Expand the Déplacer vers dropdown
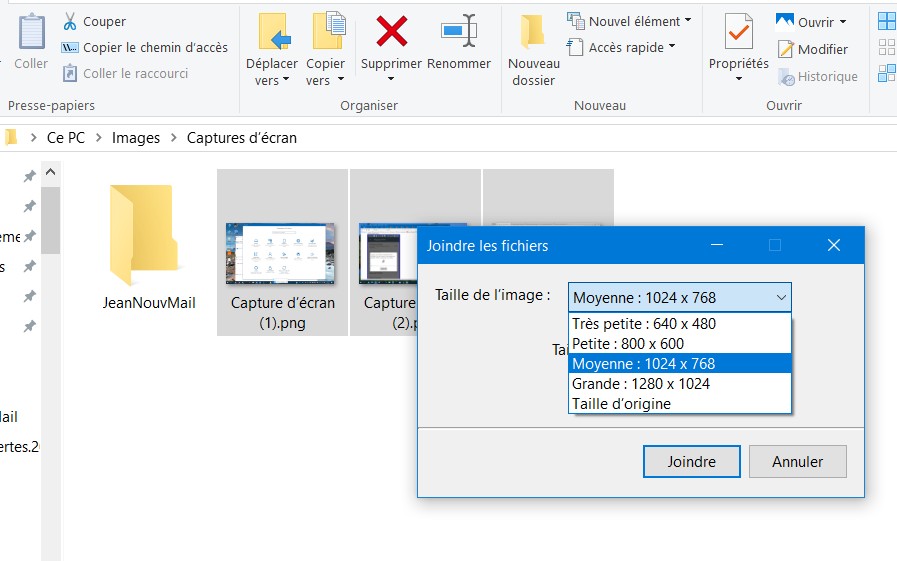 272,72
